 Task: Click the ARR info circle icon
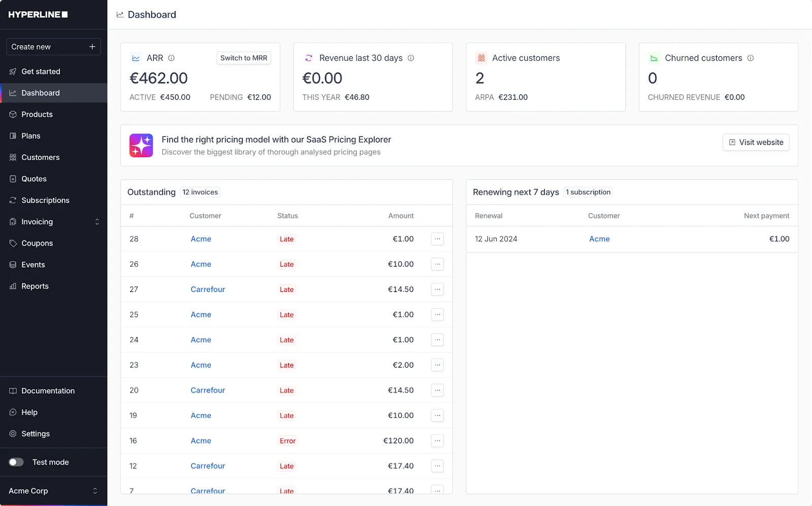[172, 58]
